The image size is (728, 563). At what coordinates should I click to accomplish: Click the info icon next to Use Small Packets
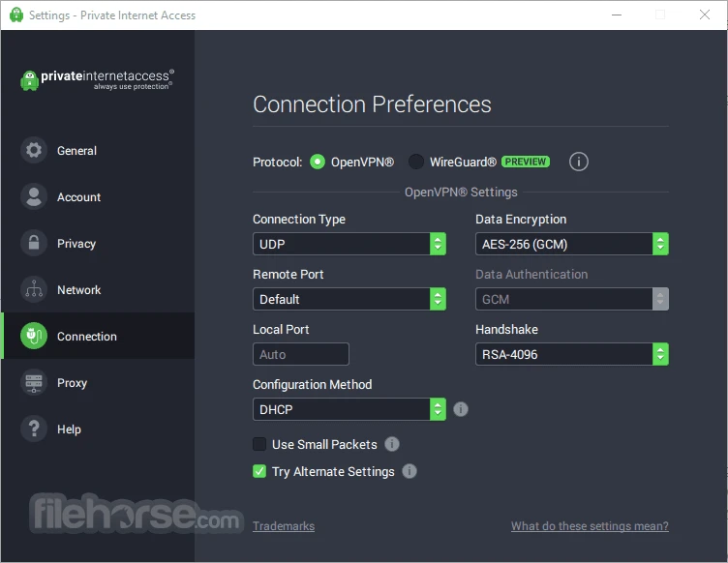[392, 444]
